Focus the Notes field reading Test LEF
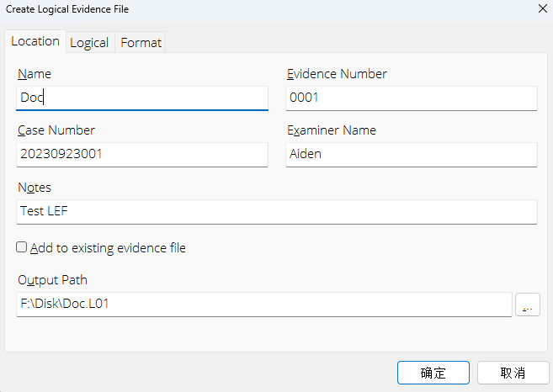Image resolution: width=553 pixels, height=392 pixels. 276,211
